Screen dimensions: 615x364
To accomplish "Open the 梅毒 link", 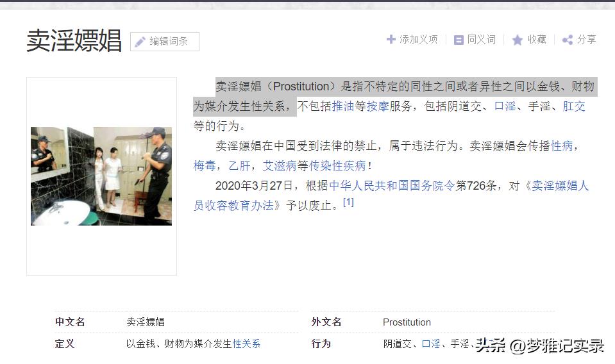I will [205, 166].
